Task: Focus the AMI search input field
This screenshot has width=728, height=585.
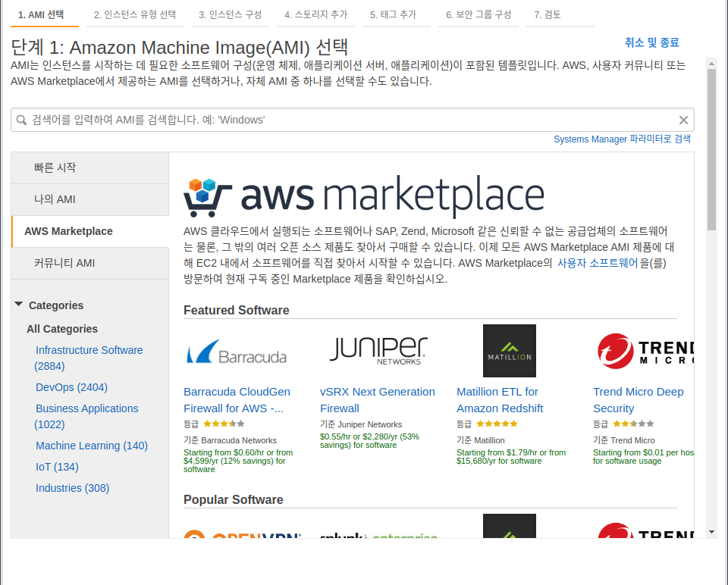Action: click(x=353, y=120)
